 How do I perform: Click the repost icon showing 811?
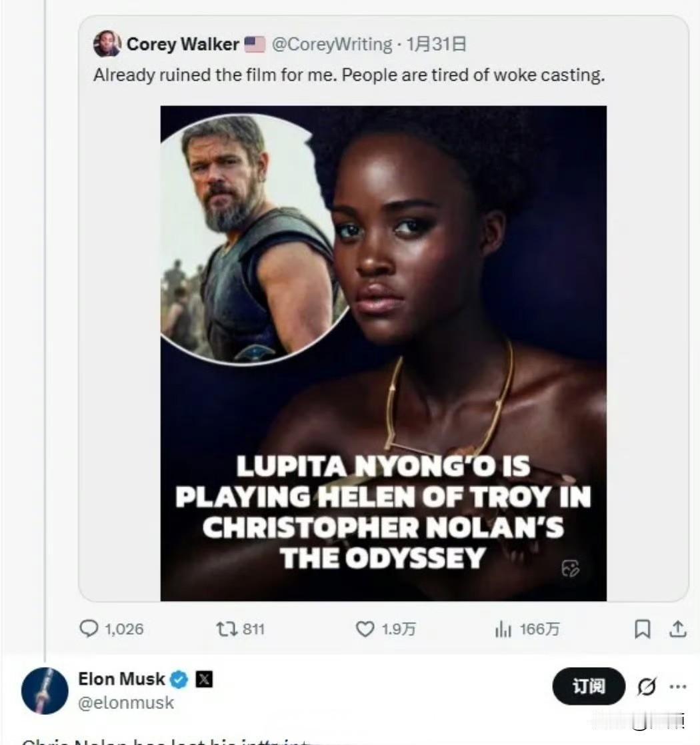point(223,629)
